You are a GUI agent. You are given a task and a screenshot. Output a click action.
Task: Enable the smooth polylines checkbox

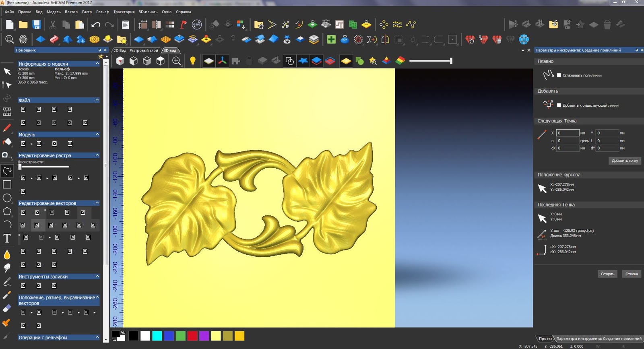point(559,75)
